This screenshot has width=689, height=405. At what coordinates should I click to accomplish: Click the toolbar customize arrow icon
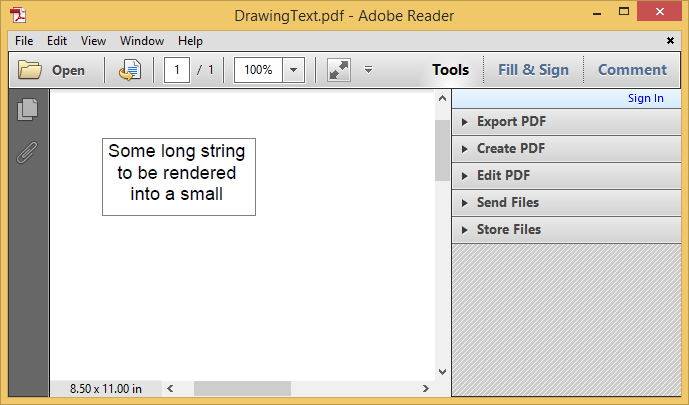point(368,70)
